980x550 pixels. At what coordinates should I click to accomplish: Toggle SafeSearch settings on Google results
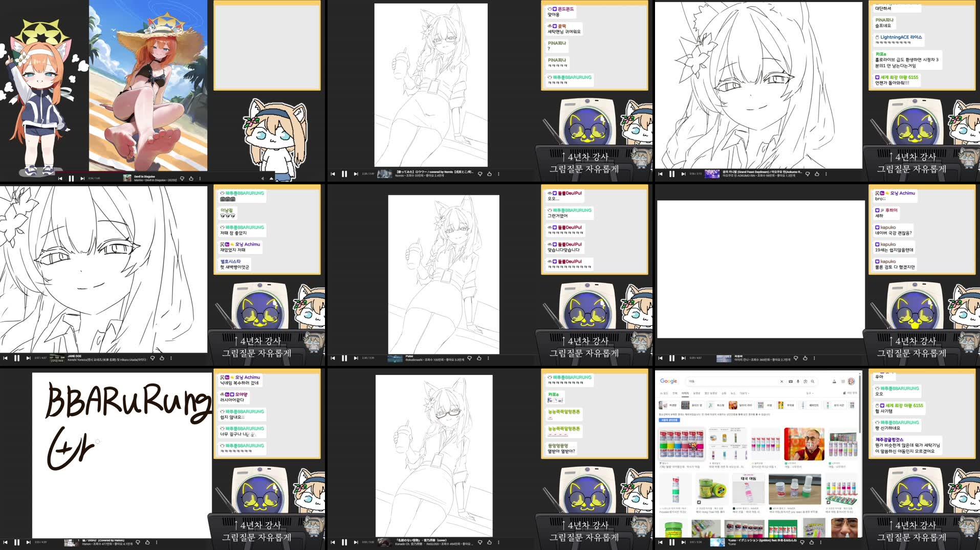pyautogui.click(x=851, y=393)
